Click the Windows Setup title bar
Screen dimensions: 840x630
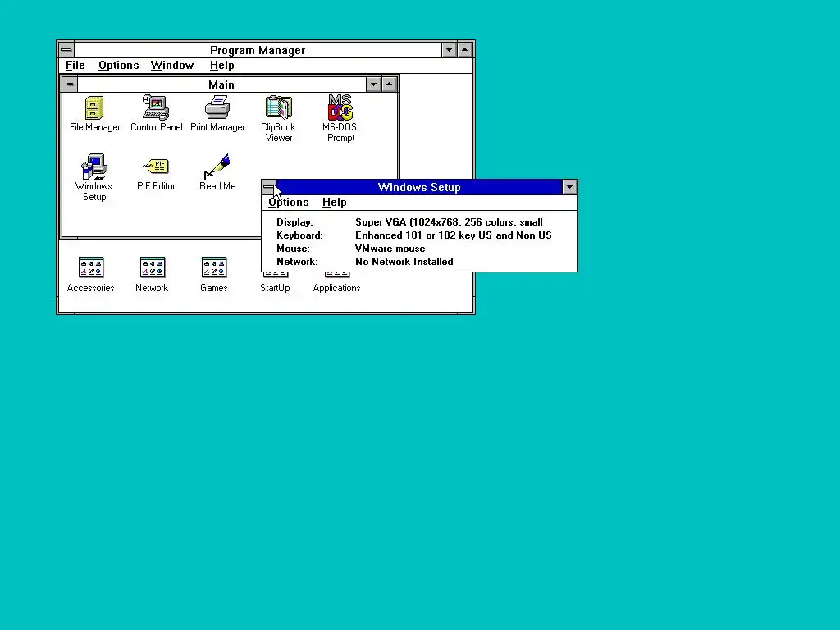click(x=419, y=187)
